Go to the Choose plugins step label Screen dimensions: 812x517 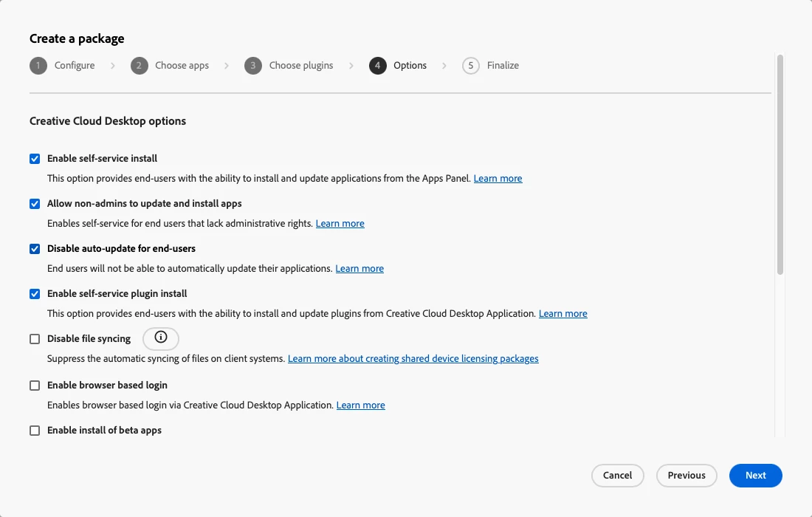click(301, 65)
